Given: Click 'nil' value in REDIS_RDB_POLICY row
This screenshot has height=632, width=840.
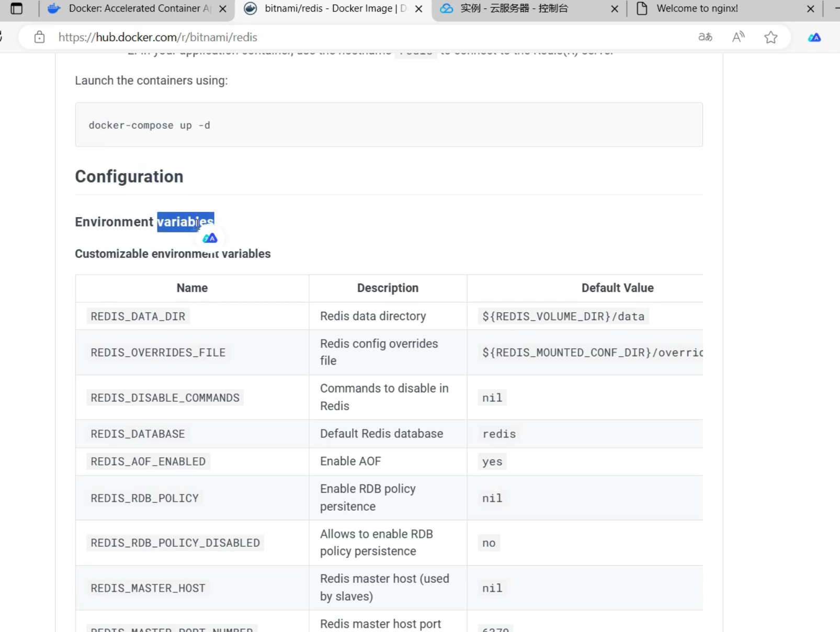Looking at the screenshot, I should point(492,498).
